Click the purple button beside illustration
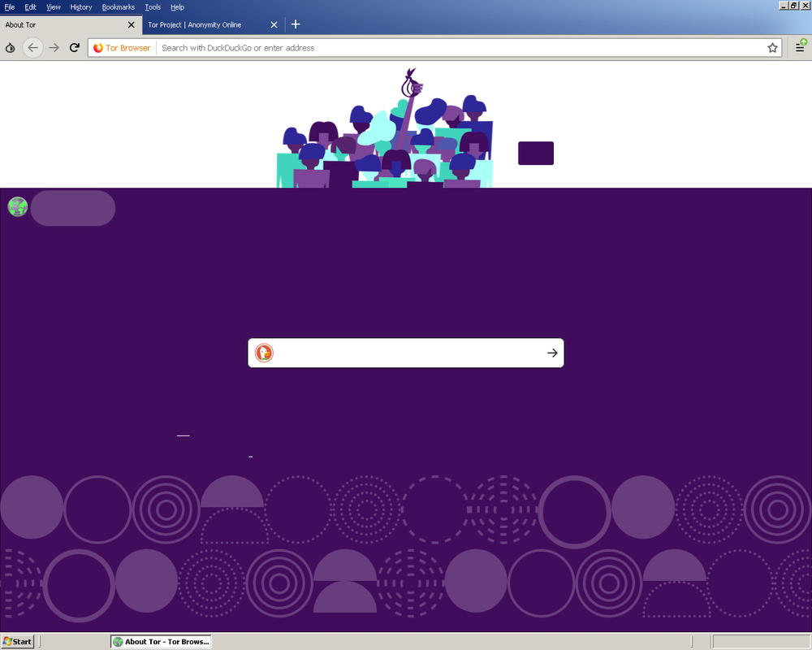812x650 pixels. (536, 154)
